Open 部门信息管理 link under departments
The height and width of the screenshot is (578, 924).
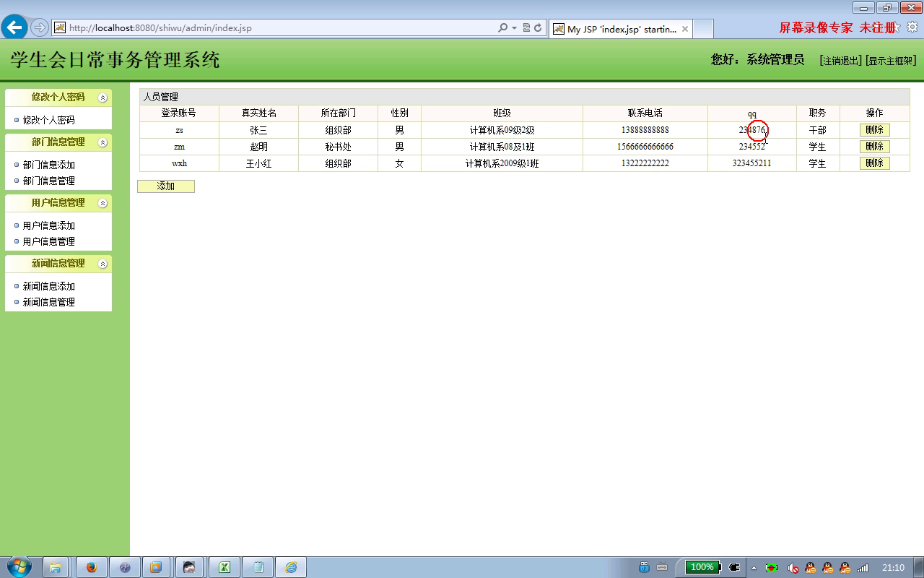pos(48,181)
